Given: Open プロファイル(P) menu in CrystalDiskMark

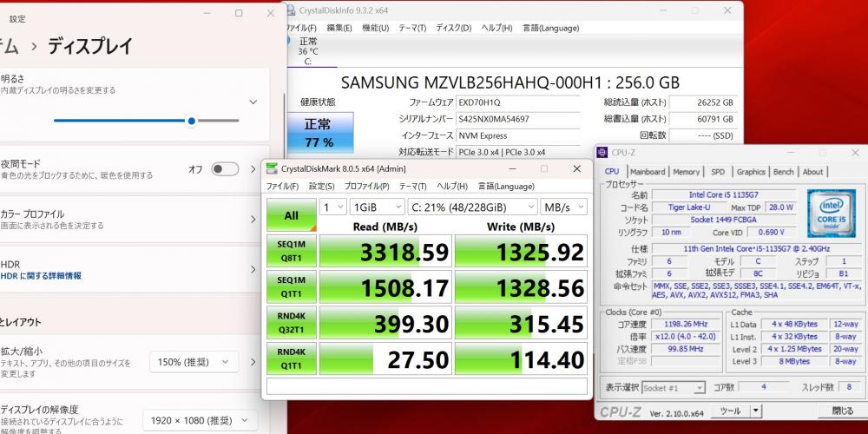Looking at the screenshot, I should pyautogui.click(x=366, y=187).
